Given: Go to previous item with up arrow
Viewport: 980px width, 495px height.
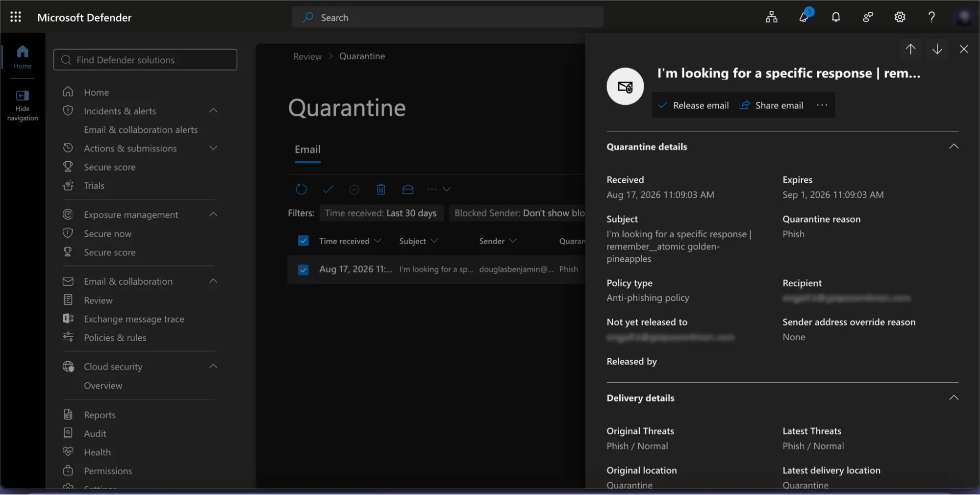Looking at the screenshot, I should (910, 49).
